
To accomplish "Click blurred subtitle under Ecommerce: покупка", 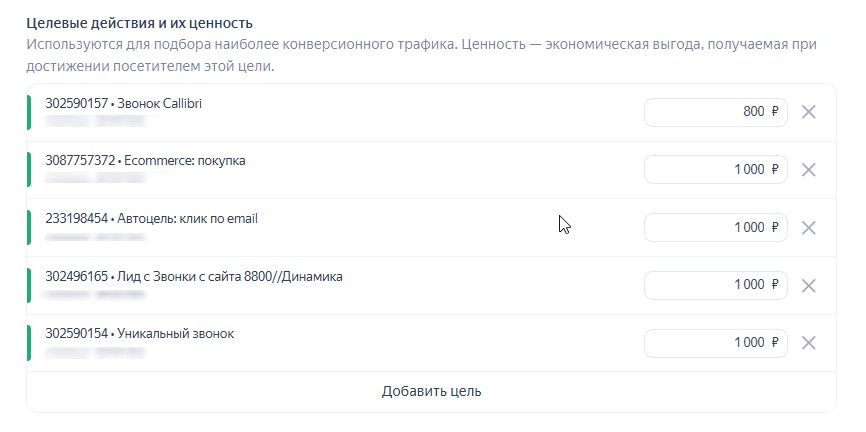I will click(x=95, y=179).
